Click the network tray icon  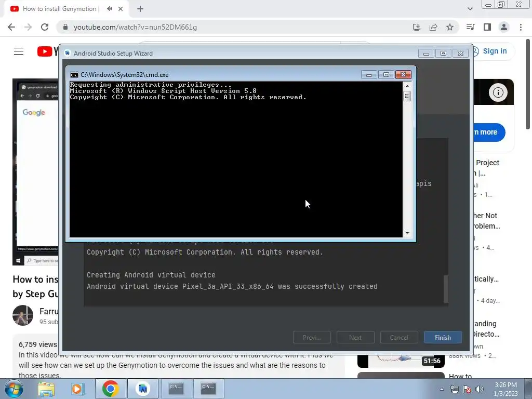coord(454,389)
